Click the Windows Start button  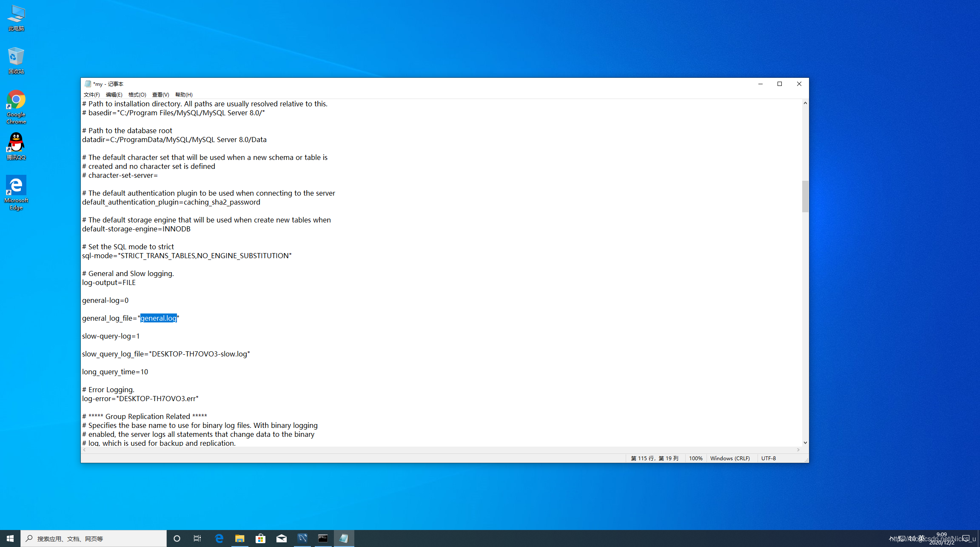tap(10, 538)
